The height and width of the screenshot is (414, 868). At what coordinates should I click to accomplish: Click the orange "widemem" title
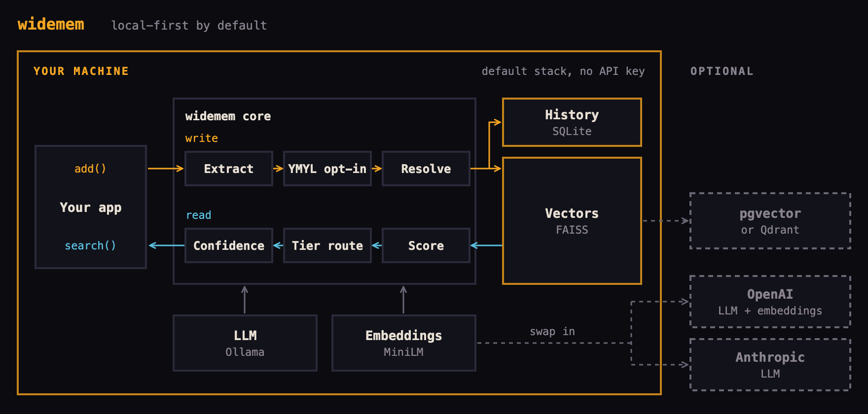point(51,24)
